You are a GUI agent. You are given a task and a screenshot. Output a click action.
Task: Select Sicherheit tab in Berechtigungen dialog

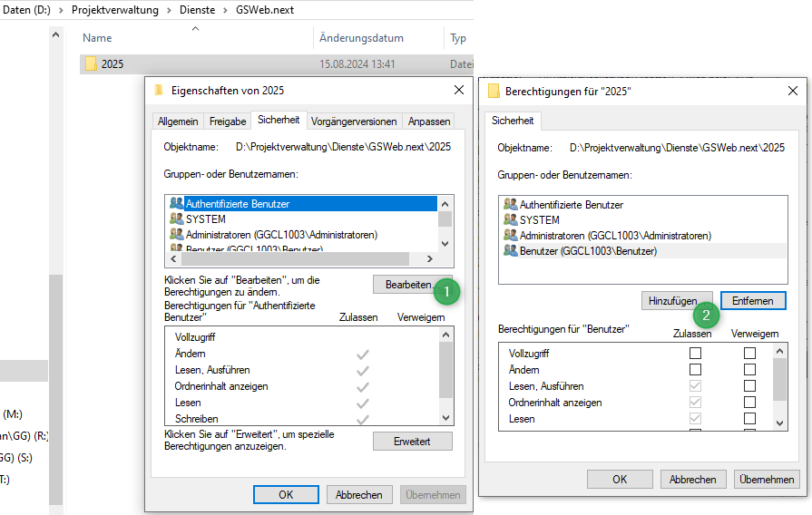coord(513,121)
